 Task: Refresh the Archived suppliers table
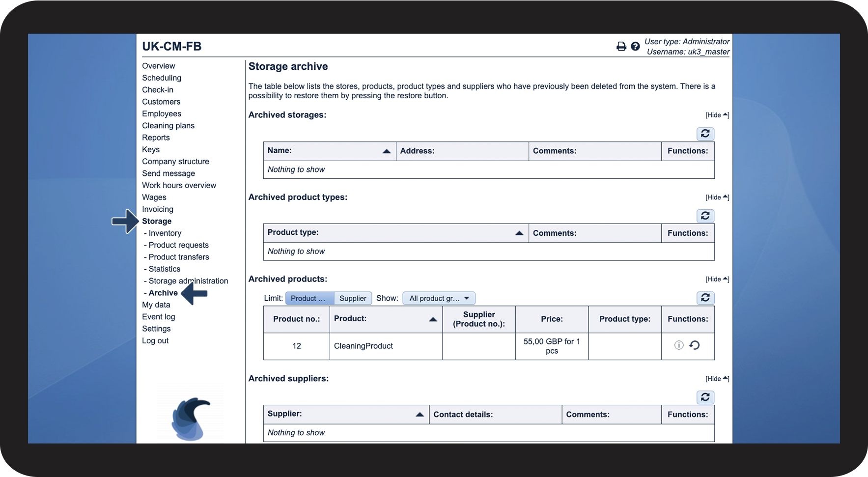point(705,397)
